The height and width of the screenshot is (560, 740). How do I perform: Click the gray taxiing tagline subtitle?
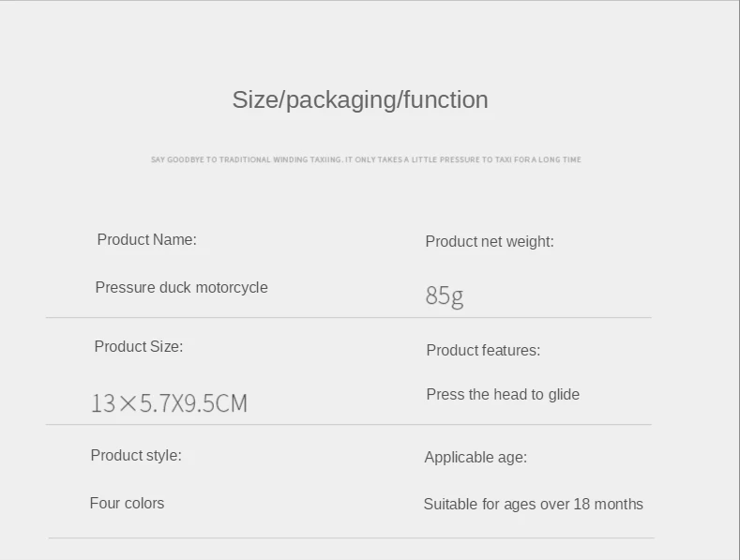(366, 159)
